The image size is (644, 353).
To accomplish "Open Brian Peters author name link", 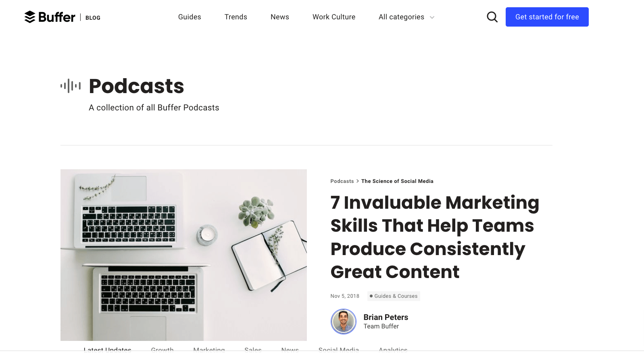I will pos(386,317).
